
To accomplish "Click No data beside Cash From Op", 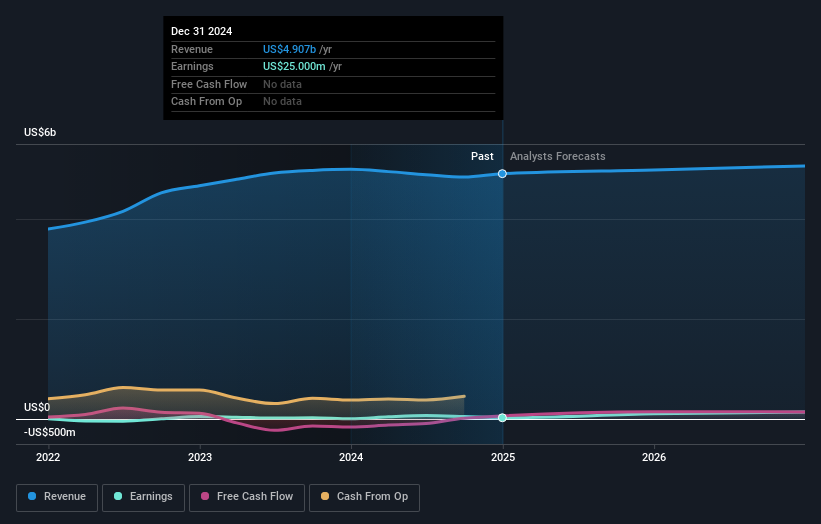I will click(x=282, y=102).
